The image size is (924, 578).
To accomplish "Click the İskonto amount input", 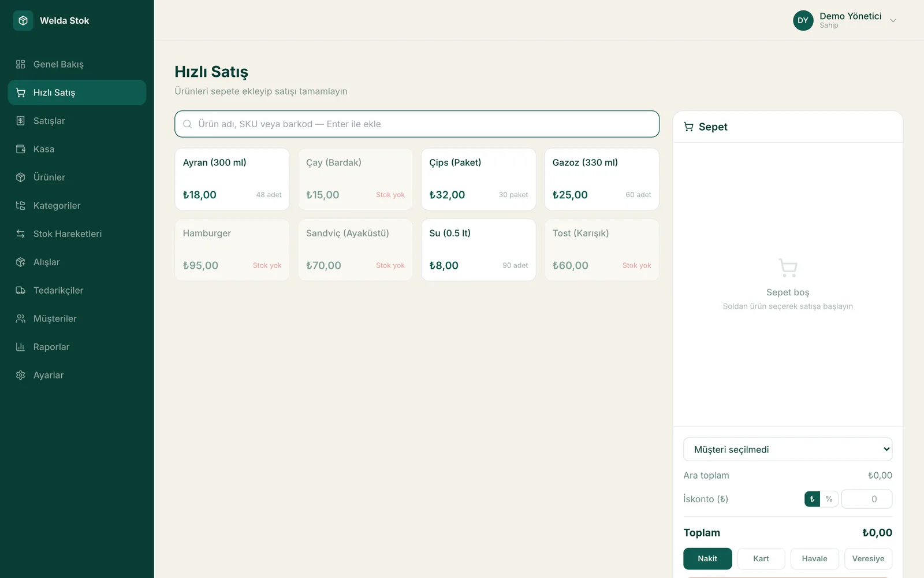I will pos(866,499).
